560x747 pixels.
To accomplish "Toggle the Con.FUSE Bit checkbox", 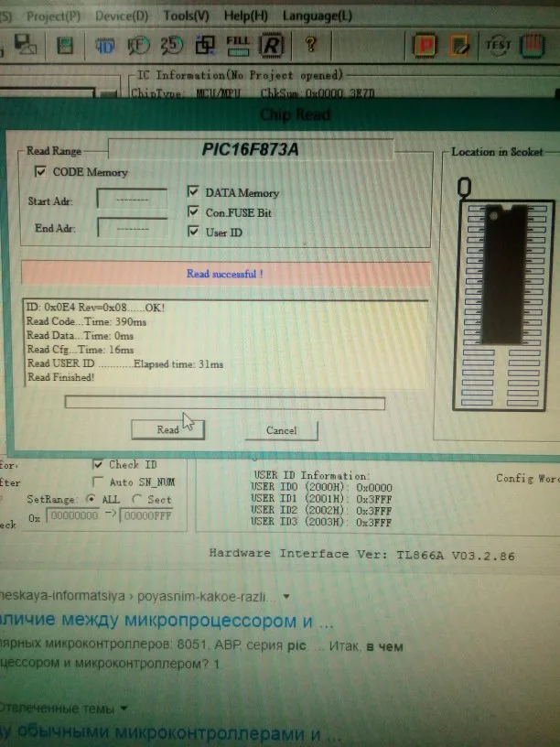I will coord(193,211).
